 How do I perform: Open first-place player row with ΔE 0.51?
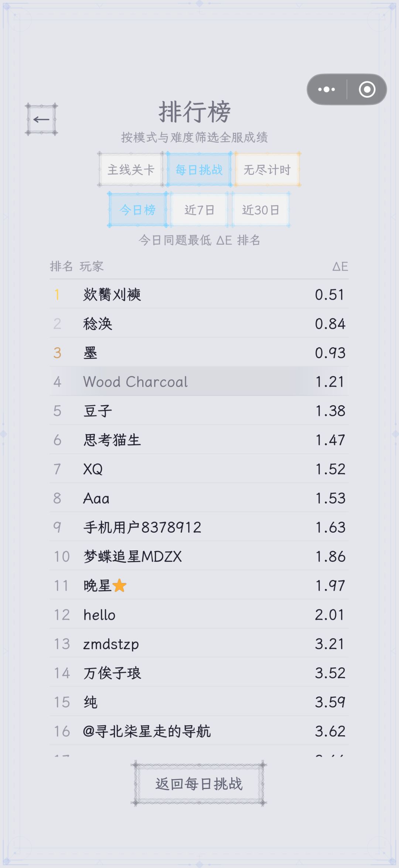pyautogui.click(x=199, y=295)
